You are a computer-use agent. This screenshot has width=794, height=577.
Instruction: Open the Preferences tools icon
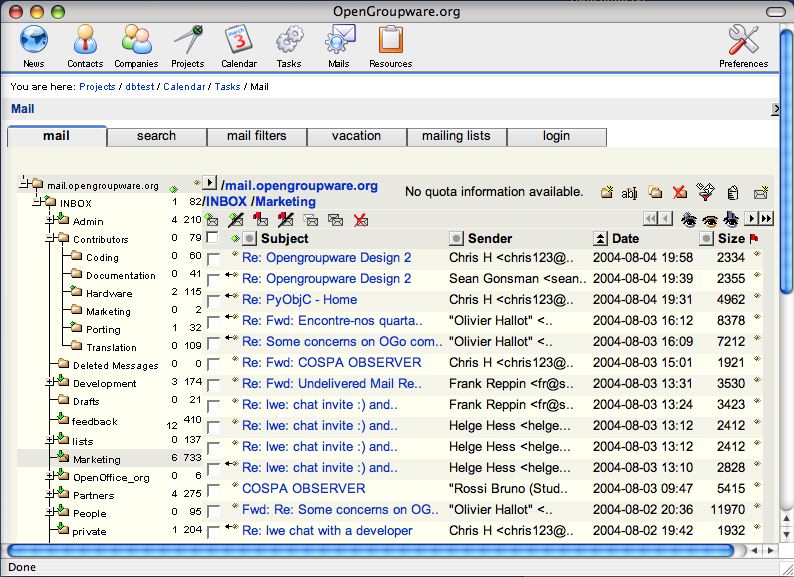point(743,46)
